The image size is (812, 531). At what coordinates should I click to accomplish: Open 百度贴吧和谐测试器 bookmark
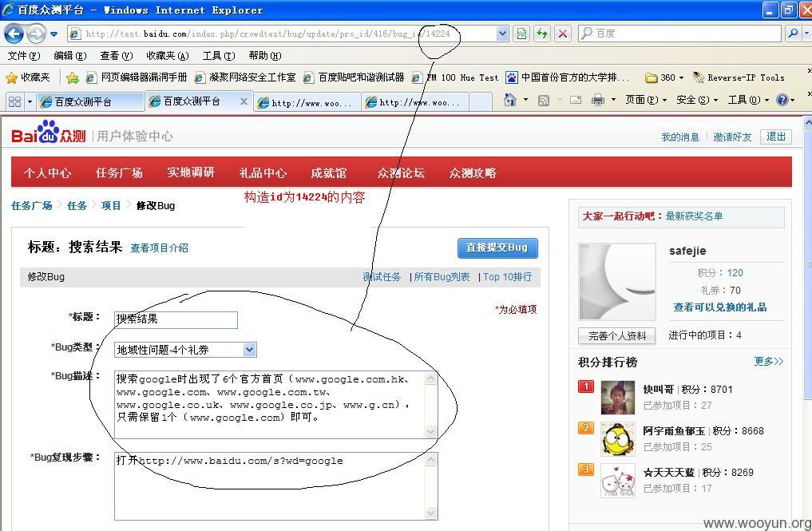[x=353, y=77]
